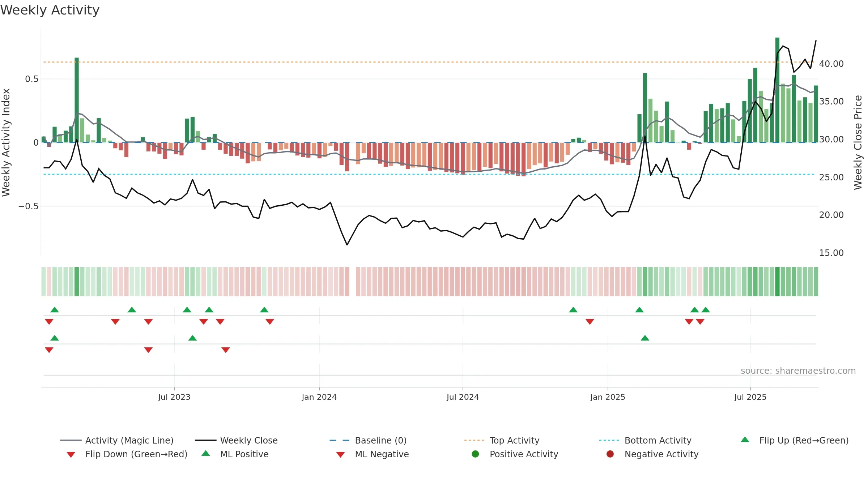868x488 pixels.
Task: Click the green ML Positive triangle legend icon
Action: point(206,453)
